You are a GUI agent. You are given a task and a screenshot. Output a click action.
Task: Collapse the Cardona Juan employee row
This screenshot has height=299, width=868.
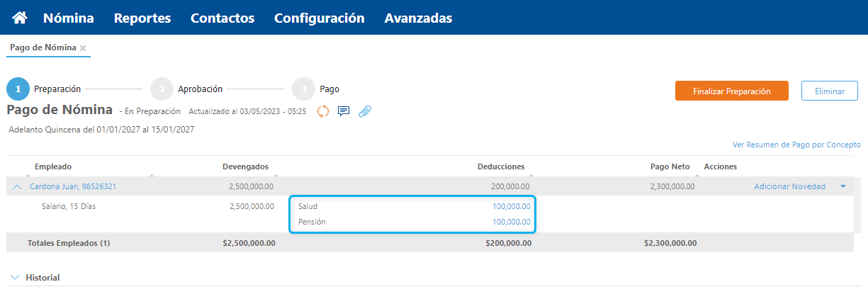[17, 187]
